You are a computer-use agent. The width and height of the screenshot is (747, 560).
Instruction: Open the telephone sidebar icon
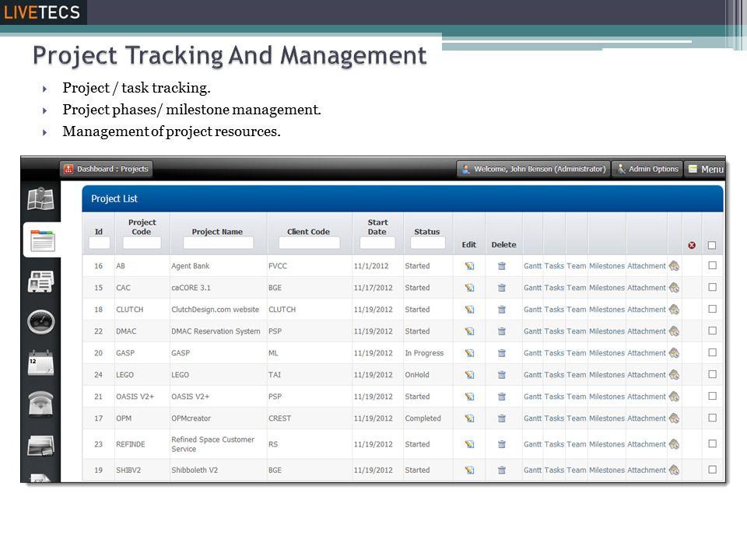click(40, 404)
